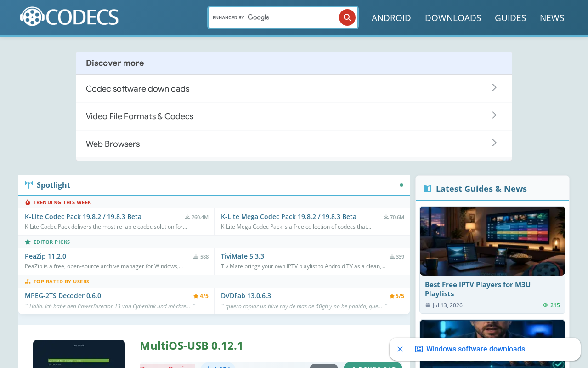
Task: Expand Video File Formats & Codecs chevron
Action: pyautogui.click(x=494, y=115)
